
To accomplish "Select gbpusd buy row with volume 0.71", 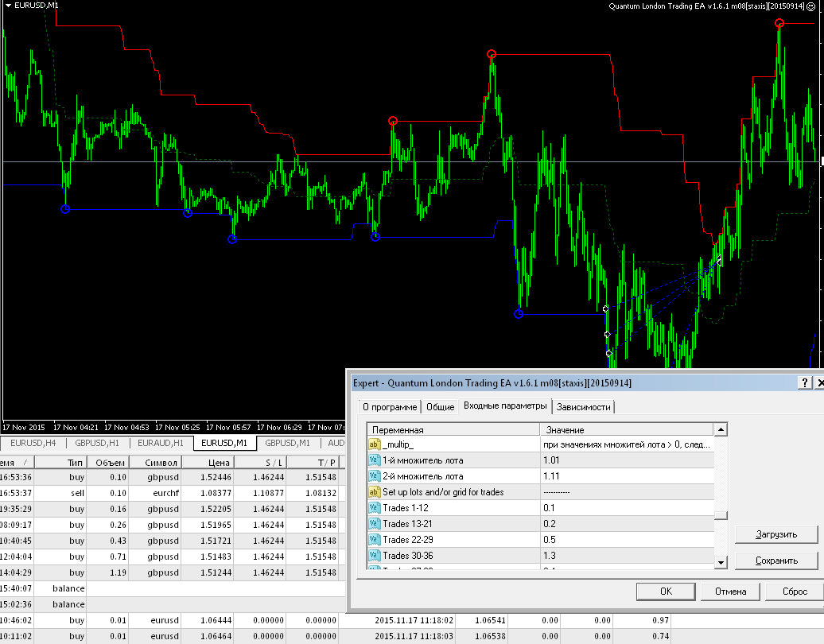I will coord(173,557).
